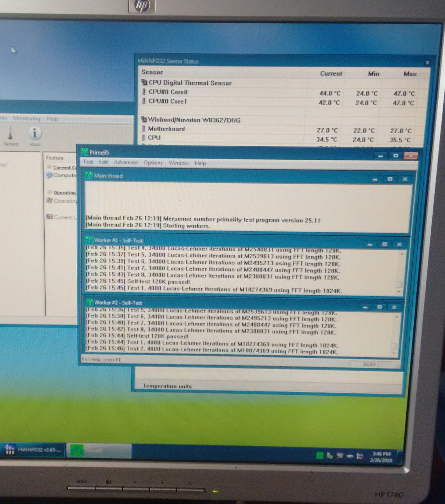The image size is (445, 504).
Task: Select the CPU#0 Core1 sensor row label
Action: (x=168, y=101)
